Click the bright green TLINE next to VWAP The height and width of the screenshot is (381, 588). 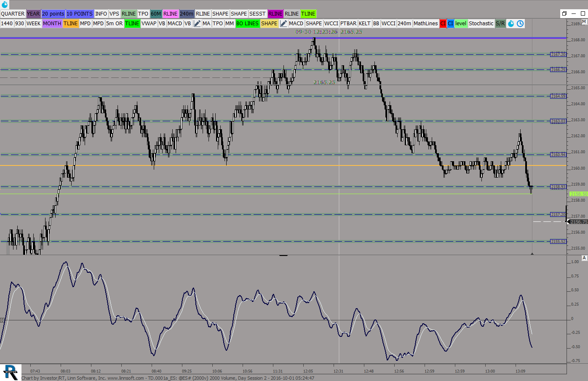(132, 24)
